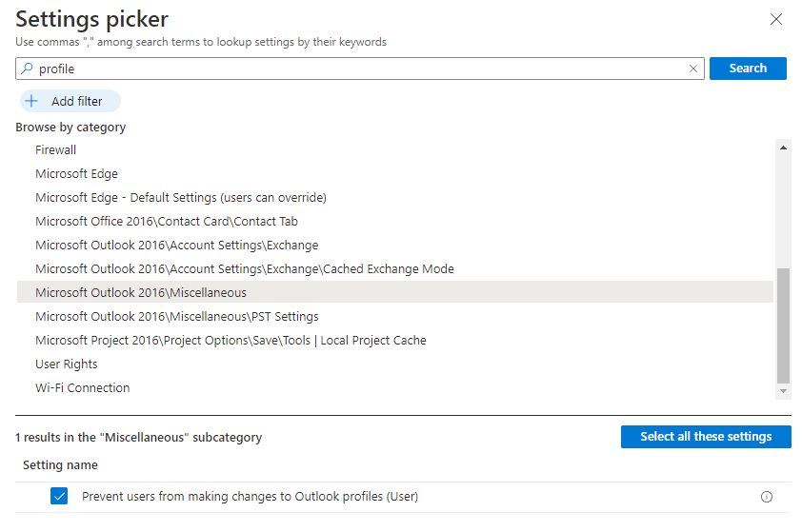Select Microsoft Project 2016 Local Project Cache
This screenshot has height=532, width=802.
tap(231, 341)
